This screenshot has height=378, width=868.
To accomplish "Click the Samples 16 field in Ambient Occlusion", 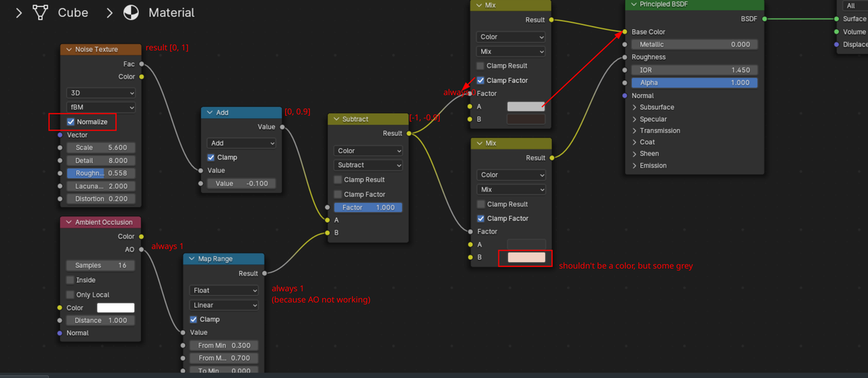I will (101, 266).
